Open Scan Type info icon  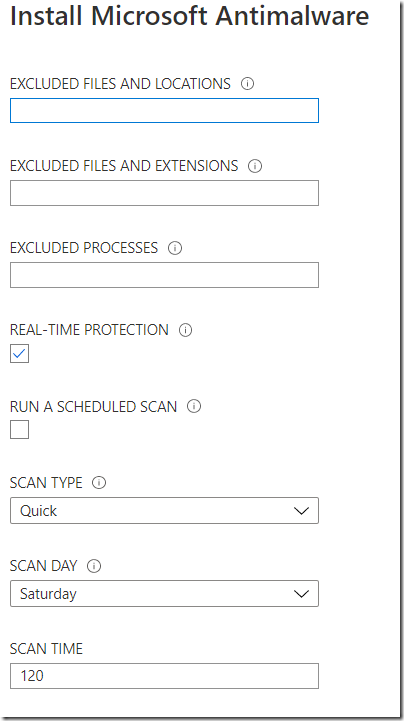point(99,483)
